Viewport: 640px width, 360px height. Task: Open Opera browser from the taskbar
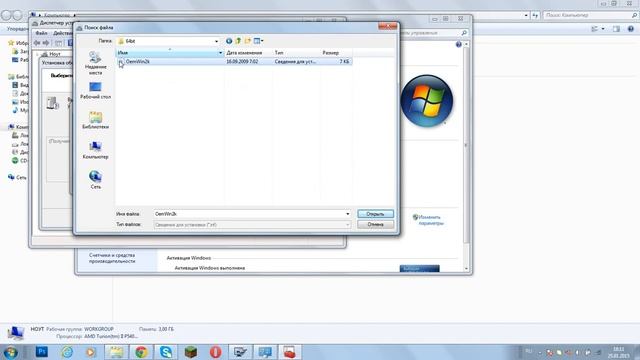216,352
